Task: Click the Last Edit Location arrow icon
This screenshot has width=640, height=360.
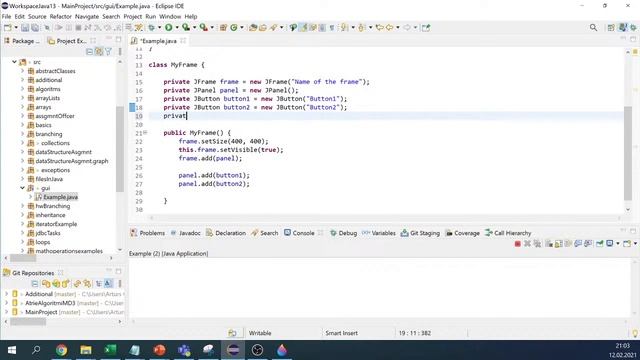Action: [380, 27]
